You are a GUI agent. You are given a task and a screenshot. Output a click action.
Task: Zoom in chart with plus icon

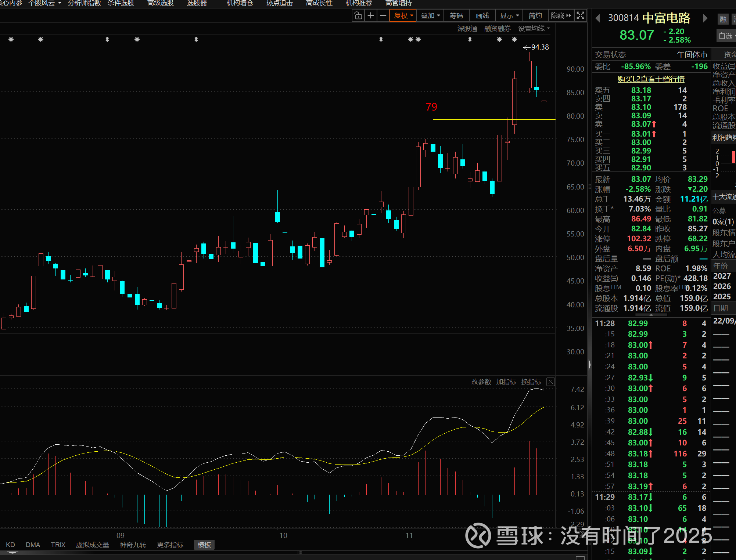click(x=371, y=16)
